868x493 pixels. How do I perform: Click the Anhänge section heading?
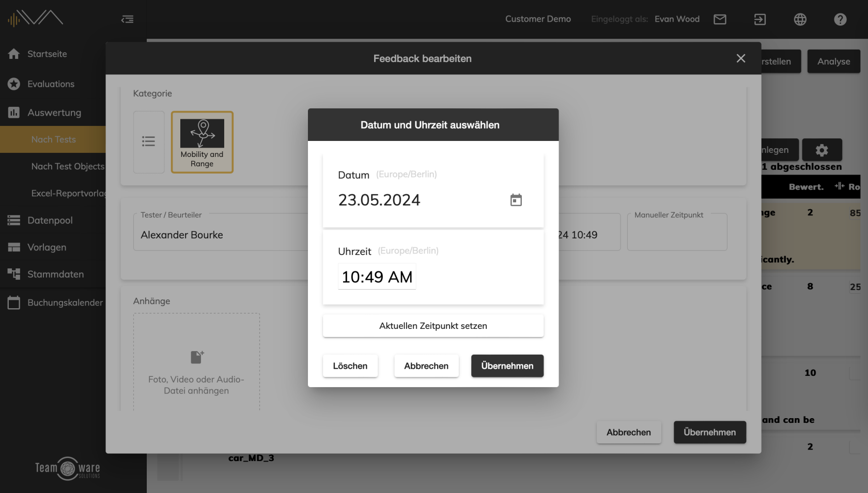[151, 301]
